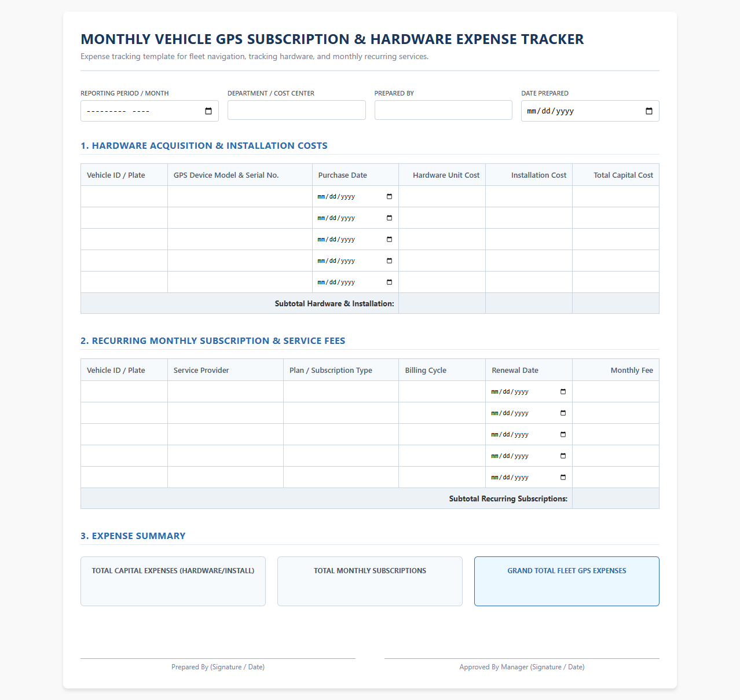Click the first-row GPS Device Model & Serial cell
Viewport: 740px width, 700px height.
[x=240, y=197]
